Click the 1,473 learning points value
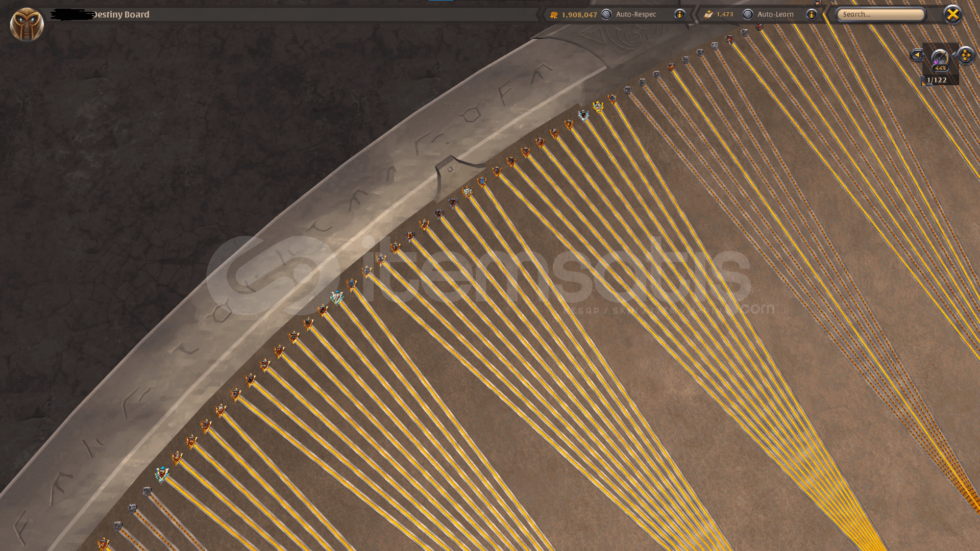This screenshot has height=551, width=980. pos(725,14)
